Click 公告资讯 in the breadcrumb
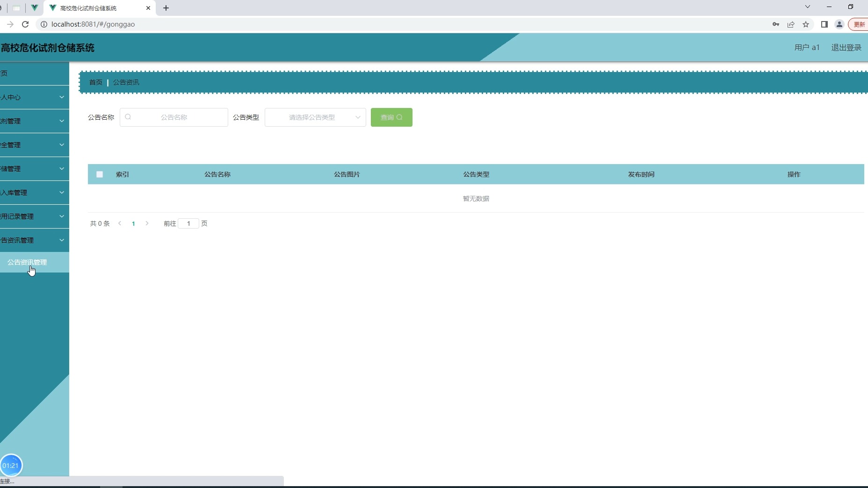The height and width of the screenshot is (488, 868). [126, 82]
